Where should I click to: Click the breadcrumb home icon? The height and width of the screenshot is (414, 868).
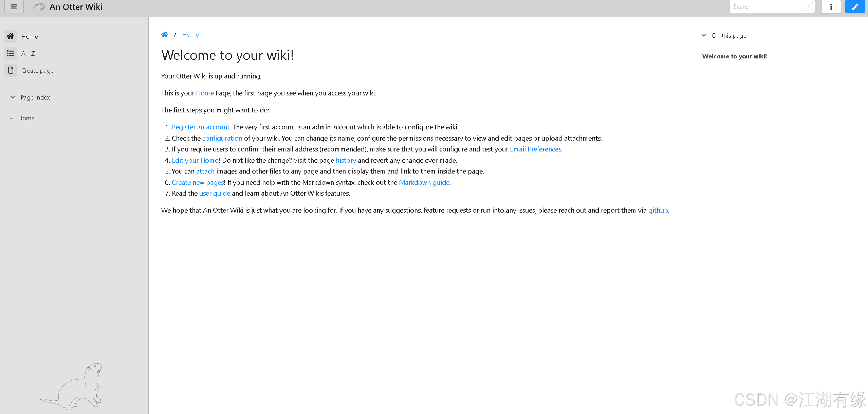pyautogui.click(x=165, y=35)
